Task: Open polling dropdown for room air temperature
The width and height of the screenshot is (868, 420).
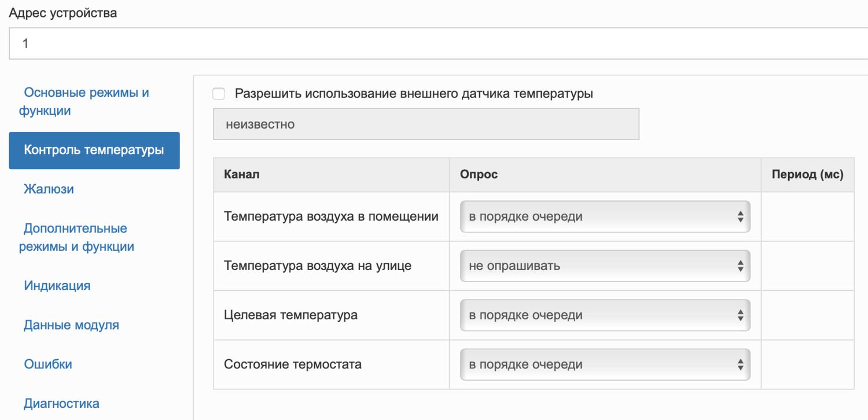Action: (x=605, y=217)
